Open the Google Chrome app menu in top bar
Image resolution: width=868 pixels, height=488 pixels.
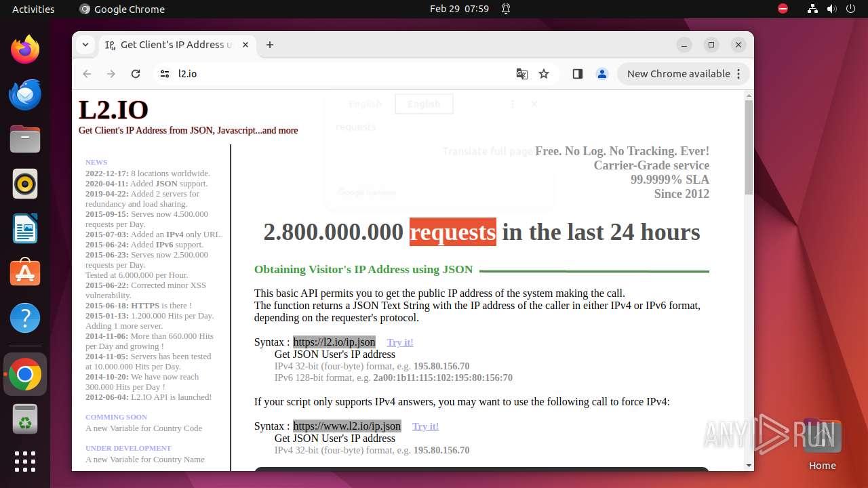point(122,9)
